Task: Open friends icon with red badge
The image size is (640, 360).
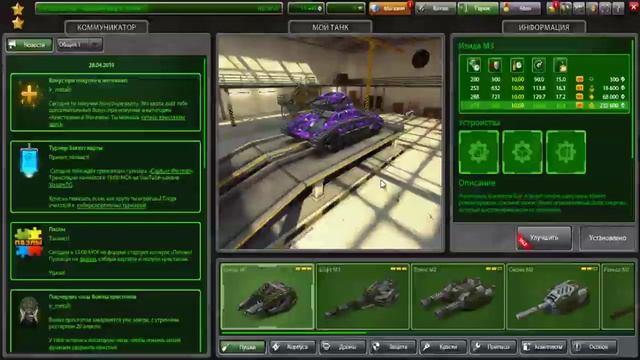Action: coord(552,8)
